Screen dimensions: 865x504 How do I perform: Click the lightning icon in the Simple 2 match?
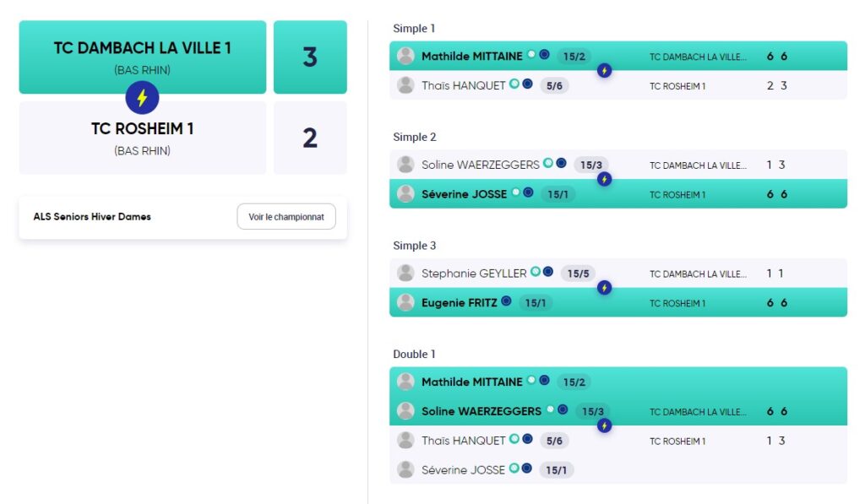(x=605, y=179)
